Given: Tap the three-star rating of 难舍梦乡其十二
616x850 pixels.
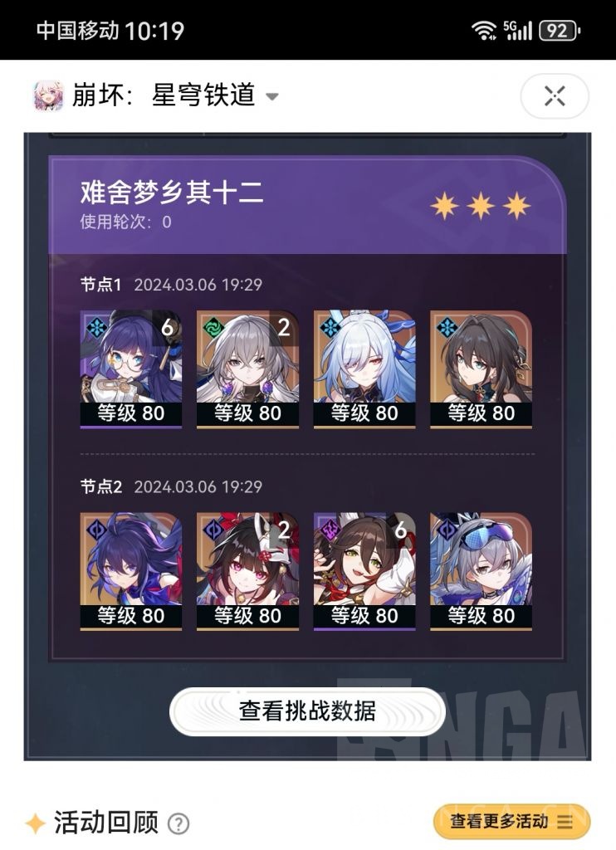Looking at the screenshot, I should pos(481,206).
